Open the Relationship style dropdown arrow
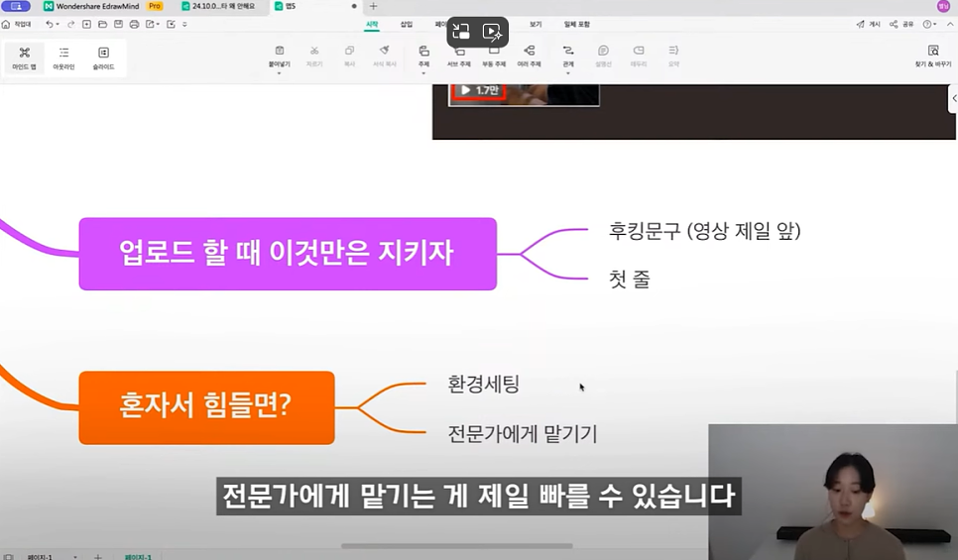Image resolution: width=958 pixels, height=560 pixels. click(x=568, y=73)
